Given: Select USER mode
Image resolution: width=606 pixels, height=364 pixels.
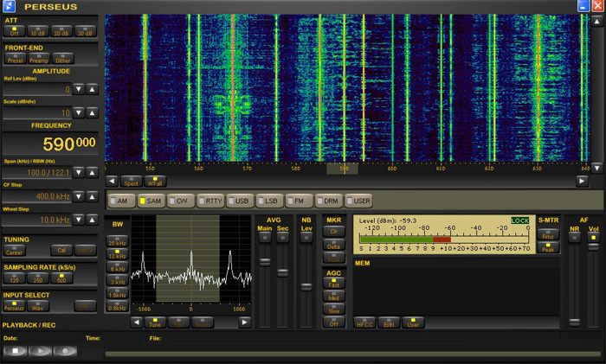Looking at the screenshot, I should pyautogui.click(x=358, y=201).
